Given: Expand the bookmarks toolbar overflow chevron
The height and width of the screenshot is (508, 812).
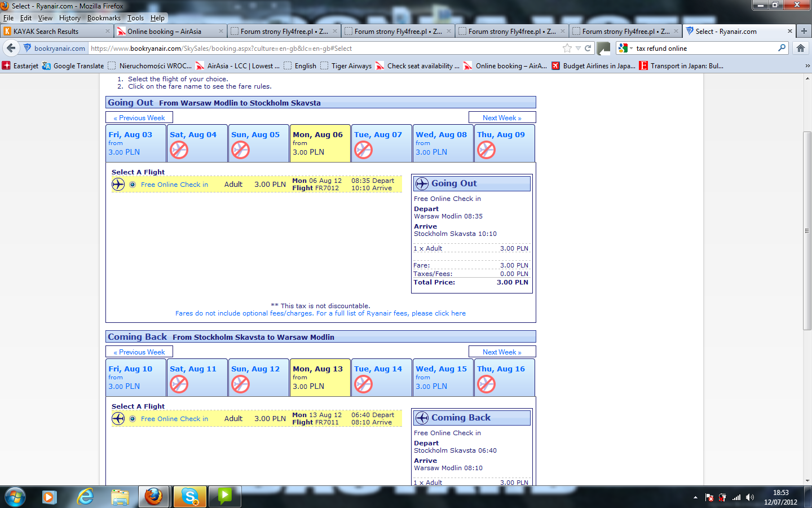Looking at the screenshot, I should pyautogui.click(x=807, y=66).
